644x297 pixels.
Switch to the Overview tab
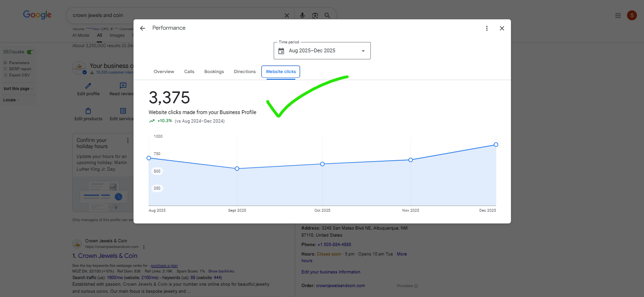[164, 72]
